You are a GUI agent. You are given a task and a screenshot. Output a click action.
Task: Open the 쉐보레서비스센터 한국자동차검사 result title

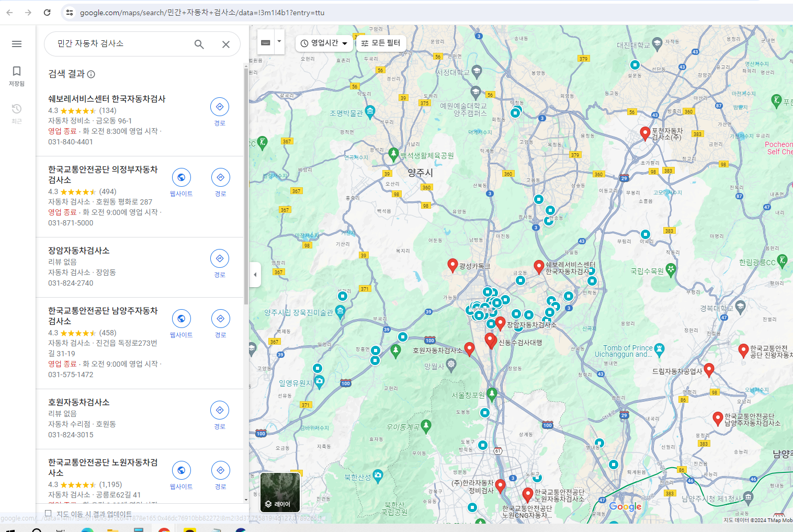click(107, 99)
